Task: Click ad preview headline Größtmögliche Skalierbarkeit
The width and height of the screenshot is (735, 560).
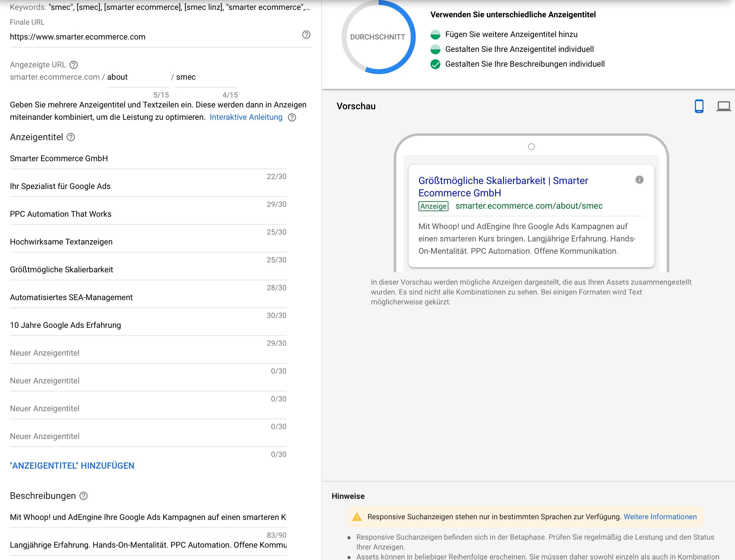Action: click(504, 187)
